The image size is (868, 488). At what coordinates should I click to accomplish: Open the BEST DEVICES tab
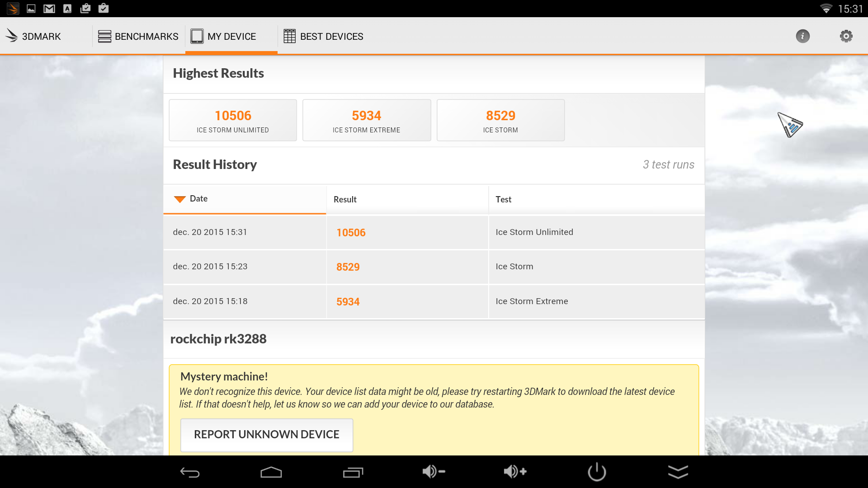pyautogui.click(x=323, y=36)
